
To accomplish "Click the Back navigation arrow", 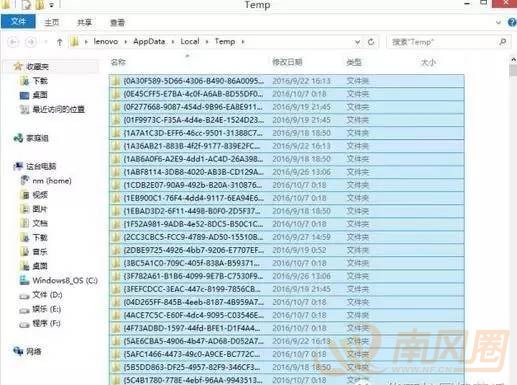I will tap(13, 42).
